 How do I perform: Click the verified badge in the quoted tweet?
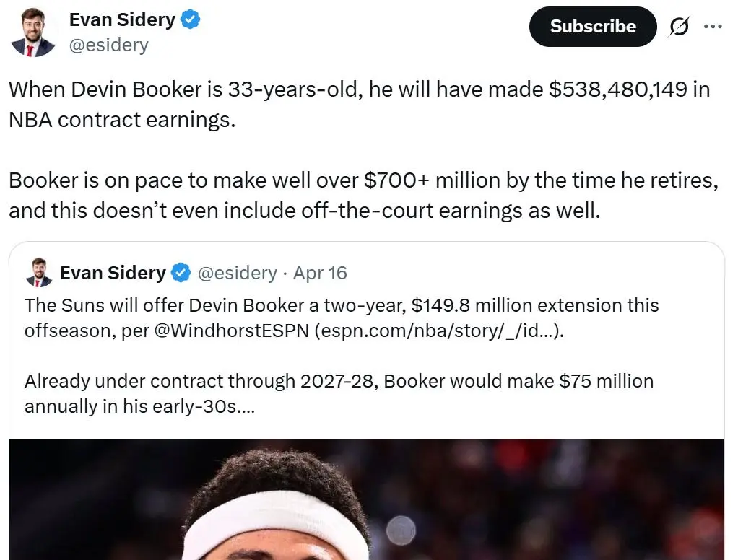tap(181, 273)
